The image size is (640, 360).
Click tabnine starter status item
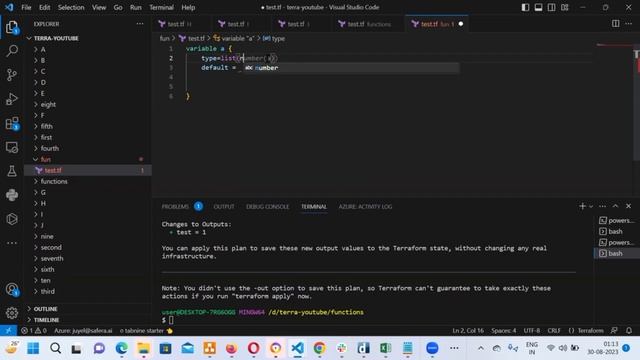tap(146, 331)
